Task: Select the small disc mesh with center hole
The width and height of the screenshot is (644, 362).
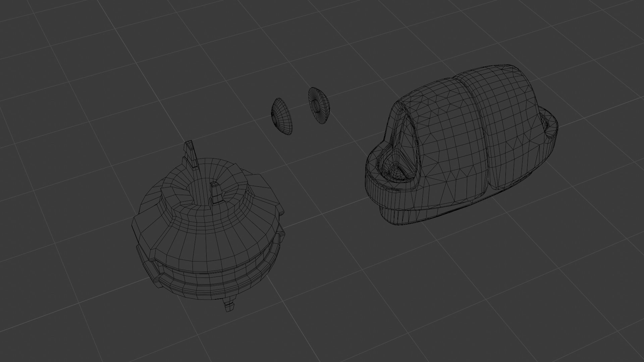Action: [x=319, y=106]
